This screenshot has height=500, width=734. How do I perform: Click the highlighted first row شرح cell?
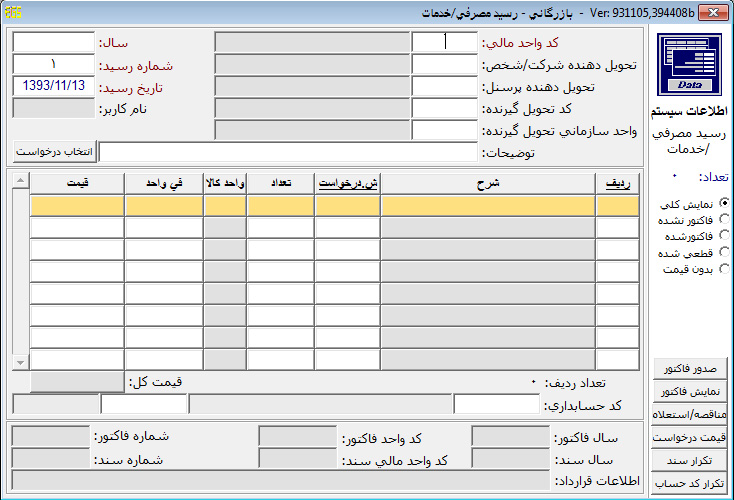(488, 206)
